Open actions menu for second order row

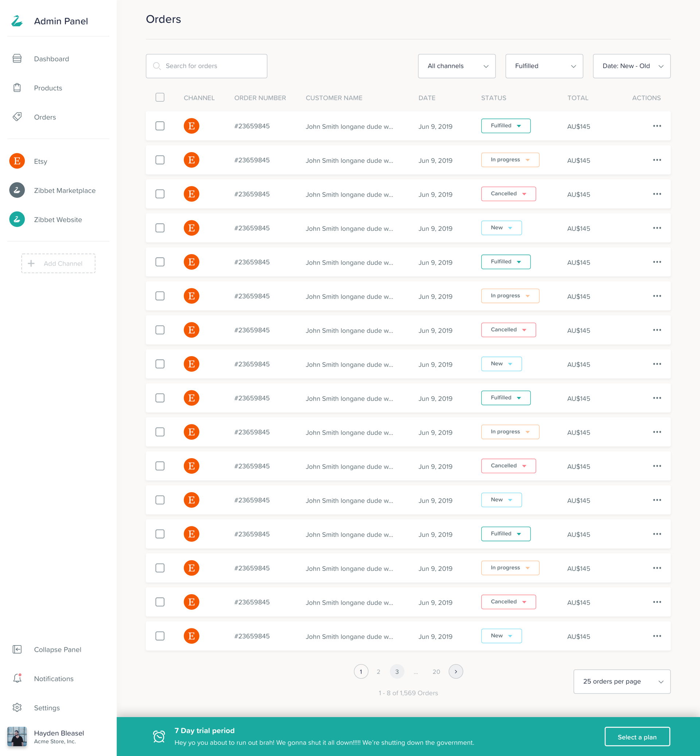pos(657,160)
